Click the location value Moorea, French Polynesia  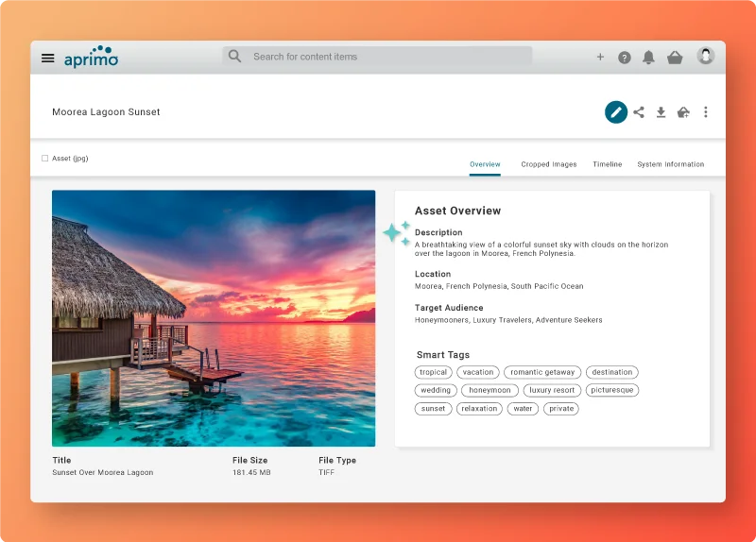[499, 286]
